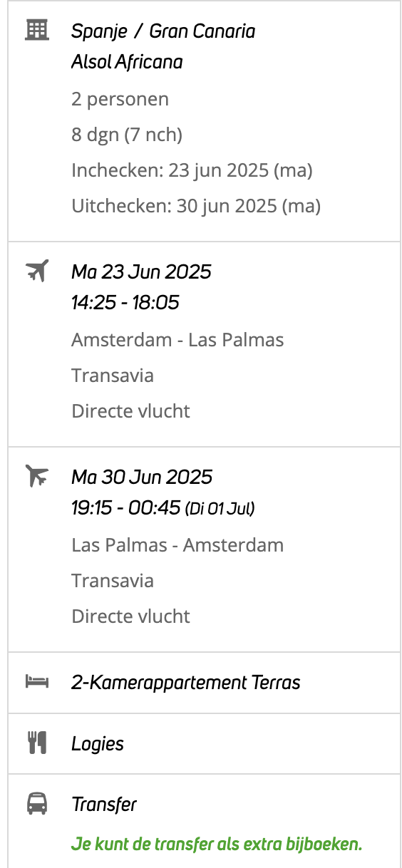Click the bed icon for room type
Viewport: 402px width, 868px height.
[x=36, y=682]
